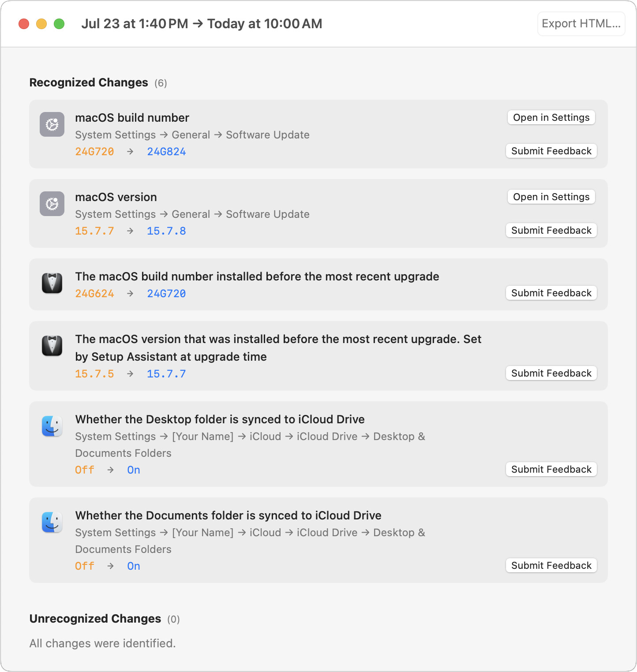
Task: Click the Finder icon for Documents folder sync
Action: pyautogui.click(x=52, y=522)
